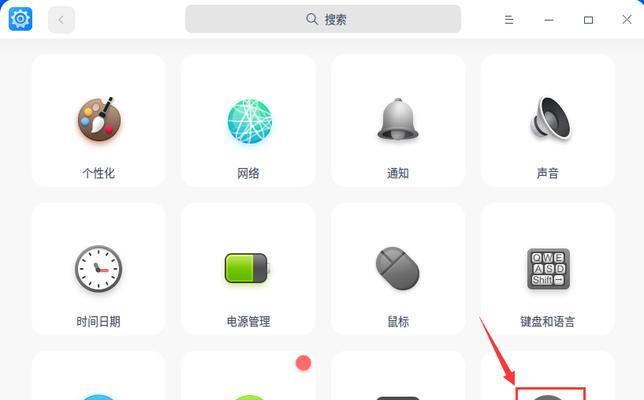Click the magnifier icon in search bar
Image resolution: width=644 pixels, height=400 pixels.
pyautogui.click(x=312, y=19)
